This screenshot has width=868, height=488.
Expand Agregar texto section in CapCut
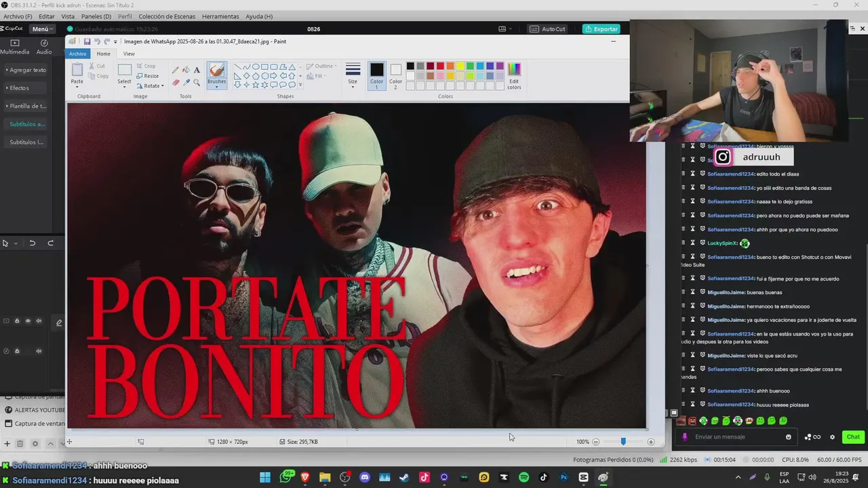(x=26, y=70)
